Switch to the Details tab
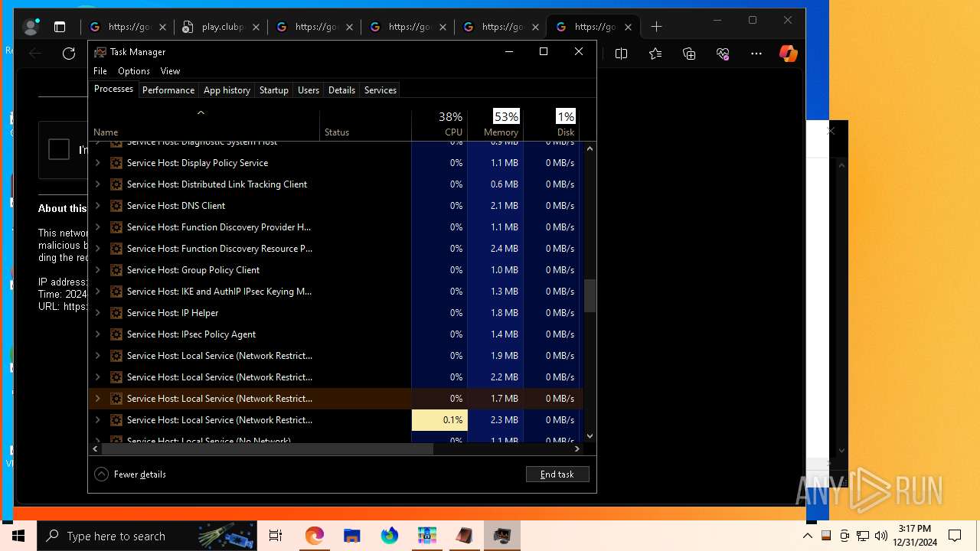Screen dimensions: 980x551 pos(341,90)
